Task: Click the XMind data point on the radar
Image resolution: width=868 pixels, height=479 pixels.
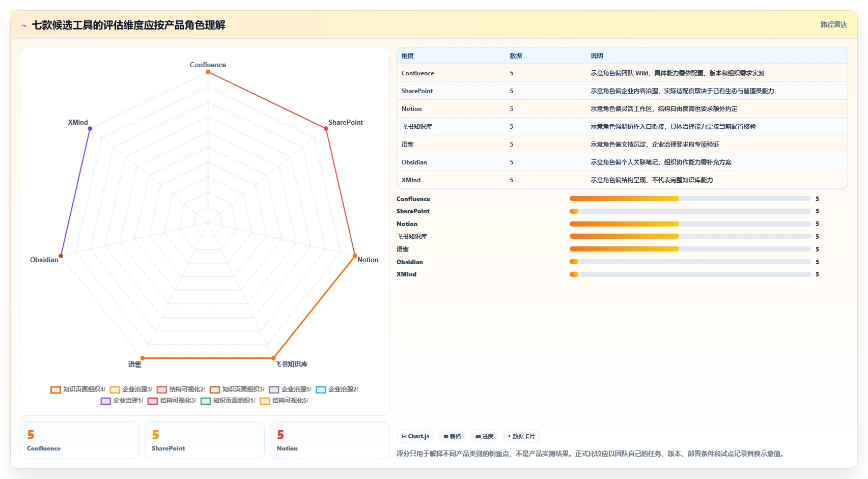Action: (90, 128)
